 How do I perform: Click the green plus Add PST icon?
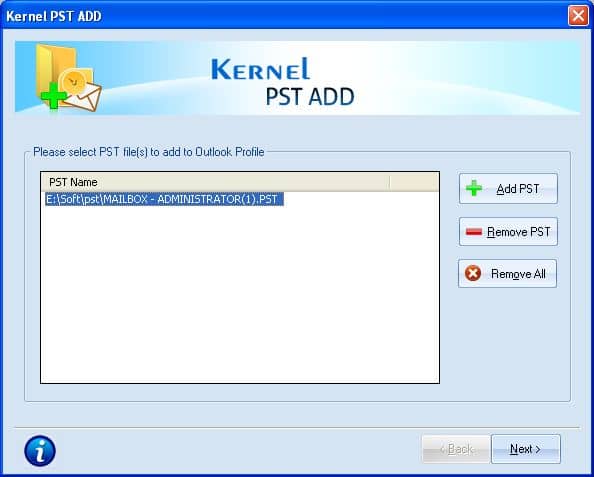tap(474, 188)
